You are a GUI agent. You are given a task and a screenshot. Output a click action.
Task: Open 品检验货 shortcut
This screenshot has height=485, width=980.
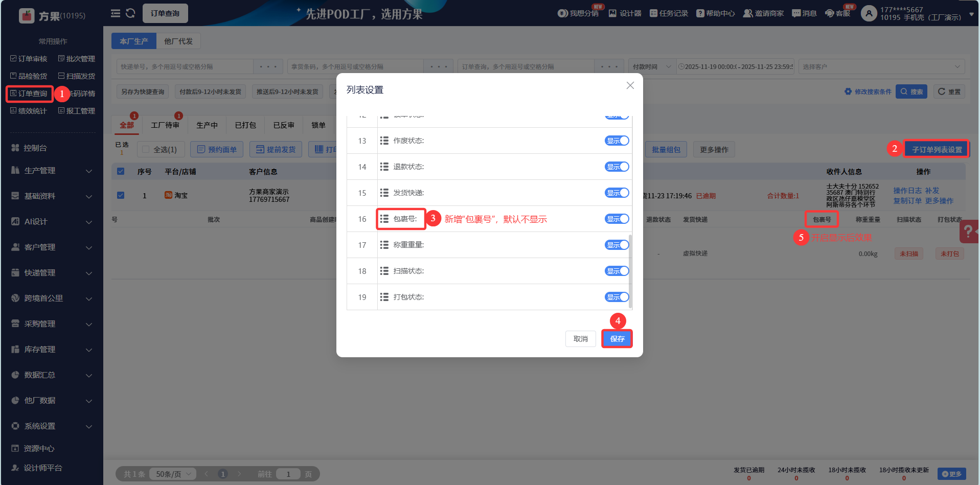pyautogui.click(x=29, y=76)
